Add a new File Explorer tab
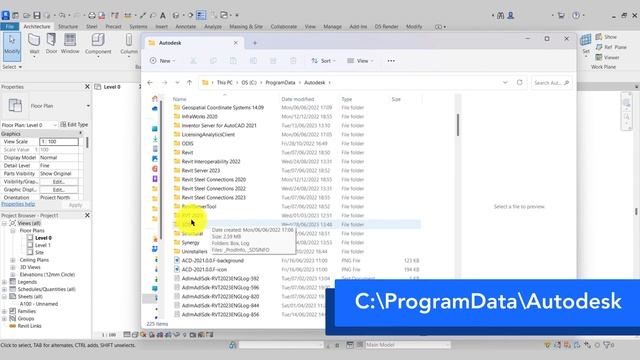640x360 pixels. 255,43
